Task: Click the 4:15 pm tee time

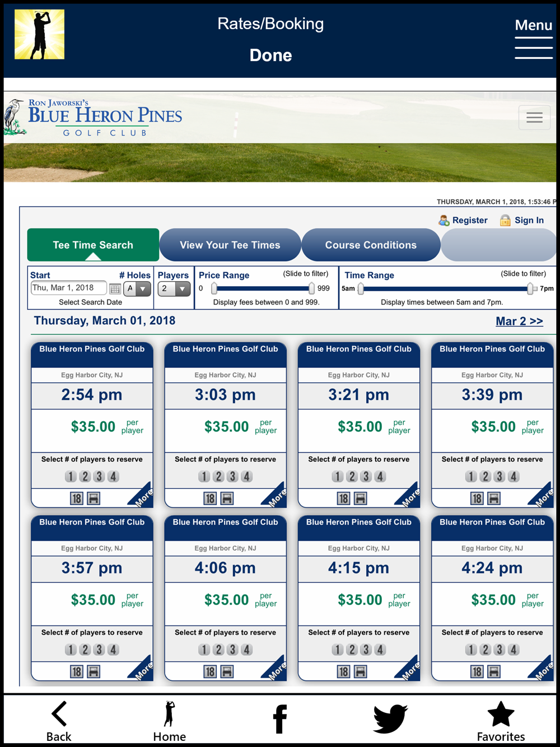Action: (359, 568)
